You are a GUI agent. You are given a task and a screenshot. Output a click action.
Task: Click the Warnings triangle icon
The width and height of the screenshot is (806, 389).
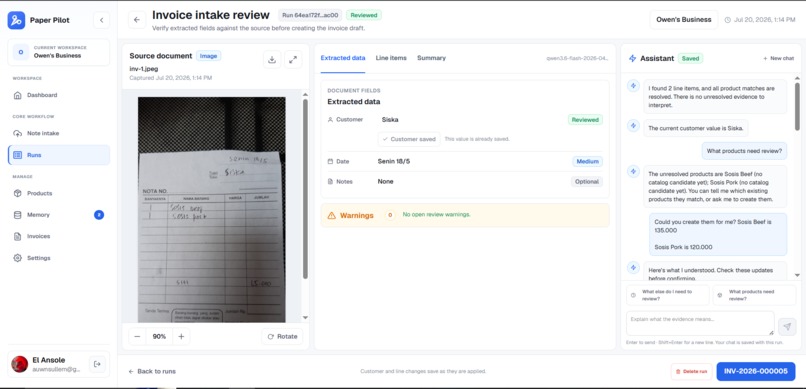(332, 215)
